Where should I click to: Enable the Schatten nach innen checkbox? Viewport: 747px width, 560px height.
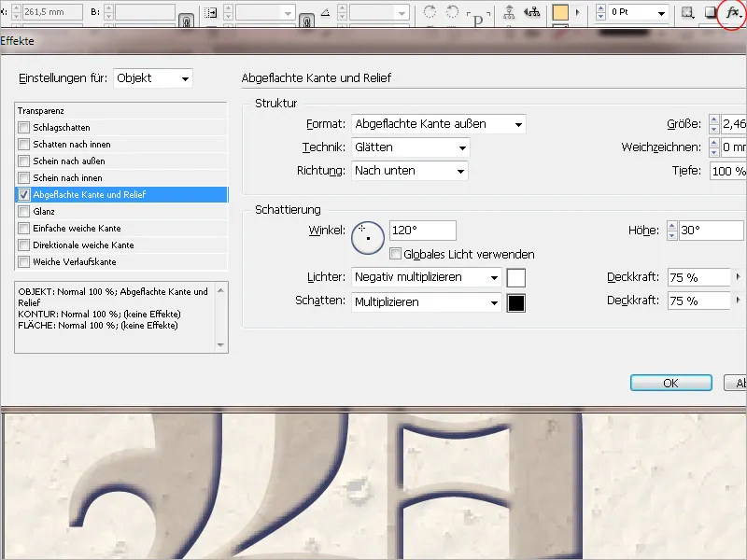[x=24, y=145]
